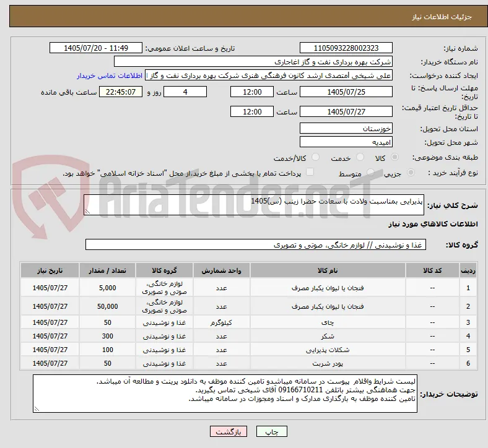Click the quantity 100 cell
This screenshot has height=448, width=488.
(x=107, y=350)
